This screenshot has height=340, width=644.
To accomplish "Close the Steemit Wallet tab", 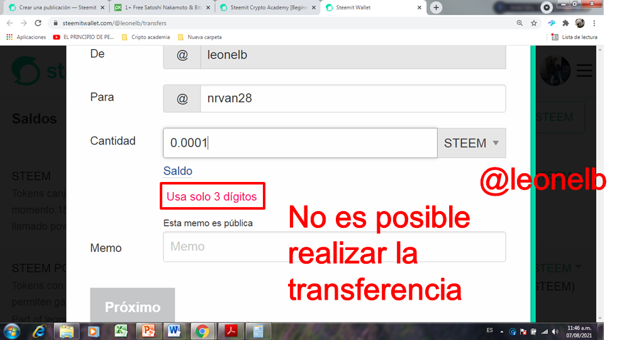I will [419, 8].
